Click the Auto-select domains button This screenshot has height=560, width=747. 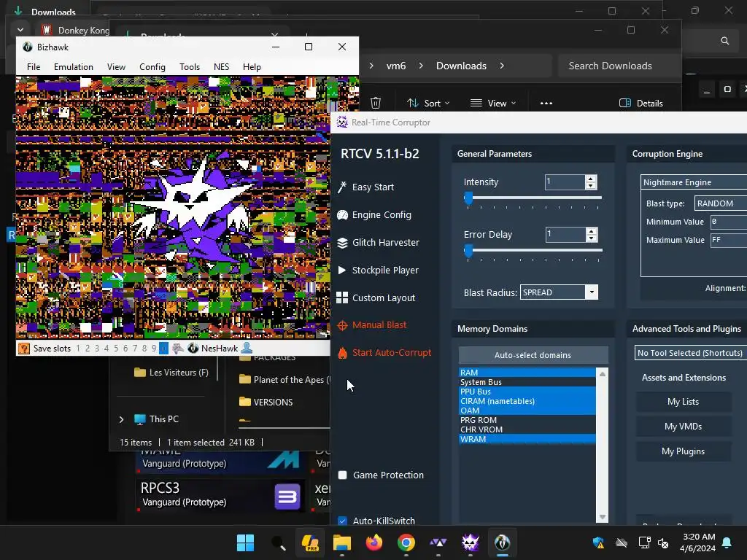tap(533, 355)
